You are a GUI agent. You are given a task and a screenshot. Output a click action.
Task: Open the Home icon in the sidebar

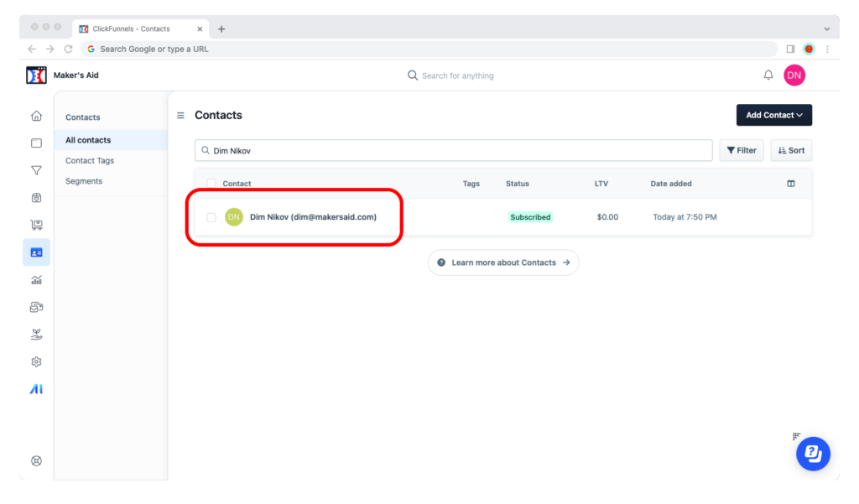tap(36, 116)
